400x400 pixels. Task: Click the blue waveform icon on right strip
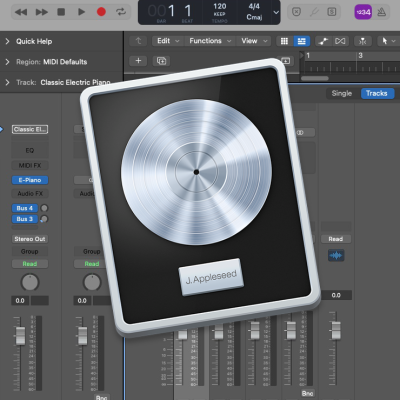tap(336, 256)
